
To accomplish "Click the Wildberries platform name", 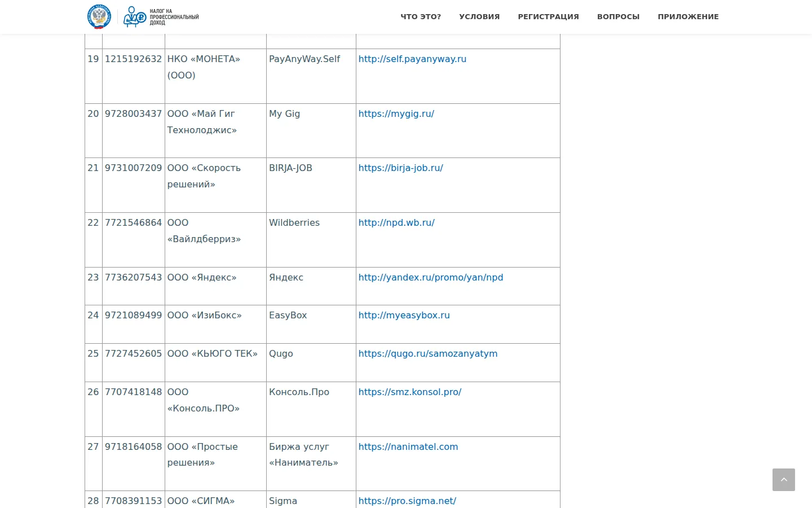I will click(x=294, y=222).
